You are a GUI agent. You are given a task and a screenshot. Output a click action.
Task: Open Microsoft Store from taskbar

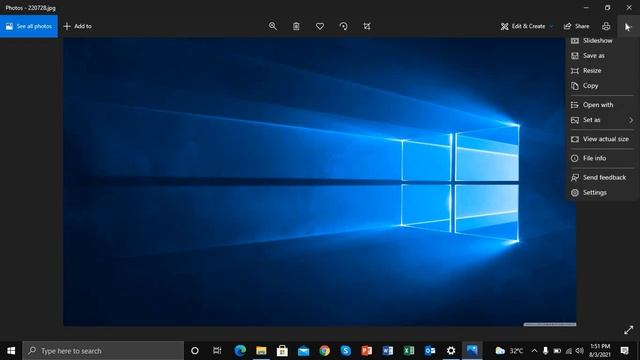(x=282, y=351)
